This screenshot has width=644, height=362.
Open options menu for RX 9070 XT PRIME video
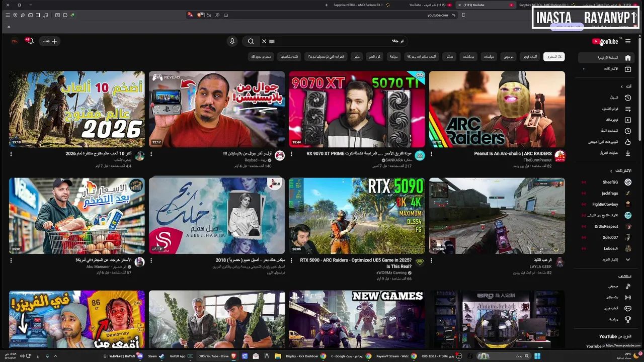pos(291,154)
